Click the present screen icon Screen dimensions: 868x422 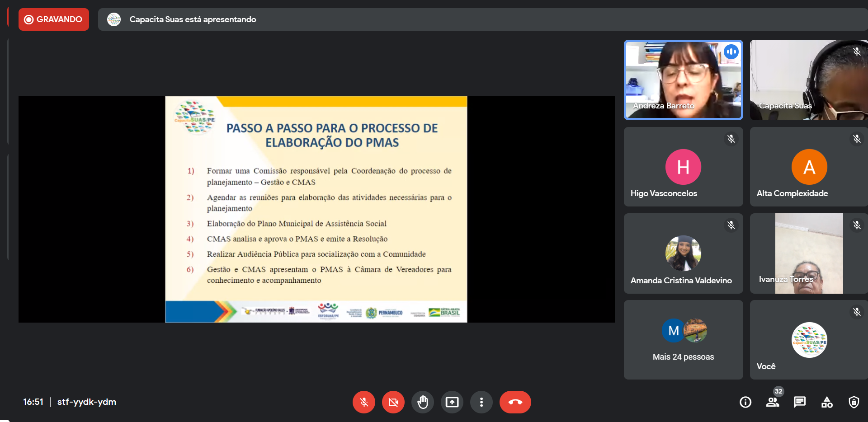[452, 402]
